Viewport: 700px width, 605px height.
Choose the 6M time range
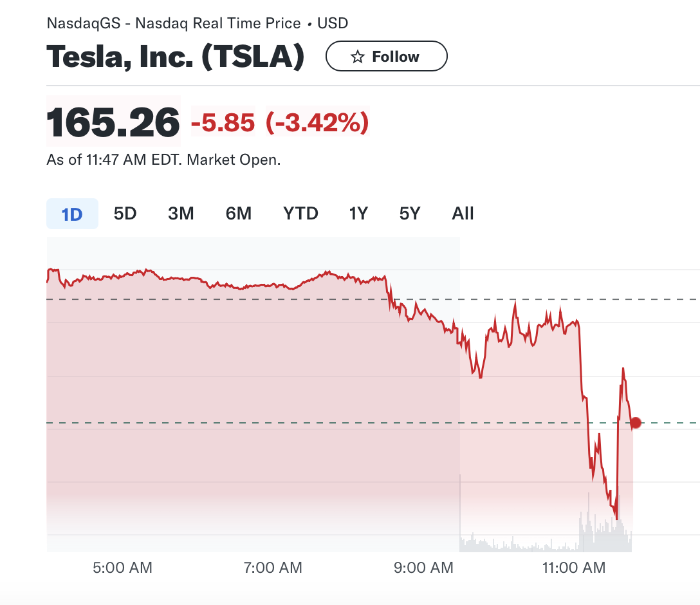click(238, 214)
